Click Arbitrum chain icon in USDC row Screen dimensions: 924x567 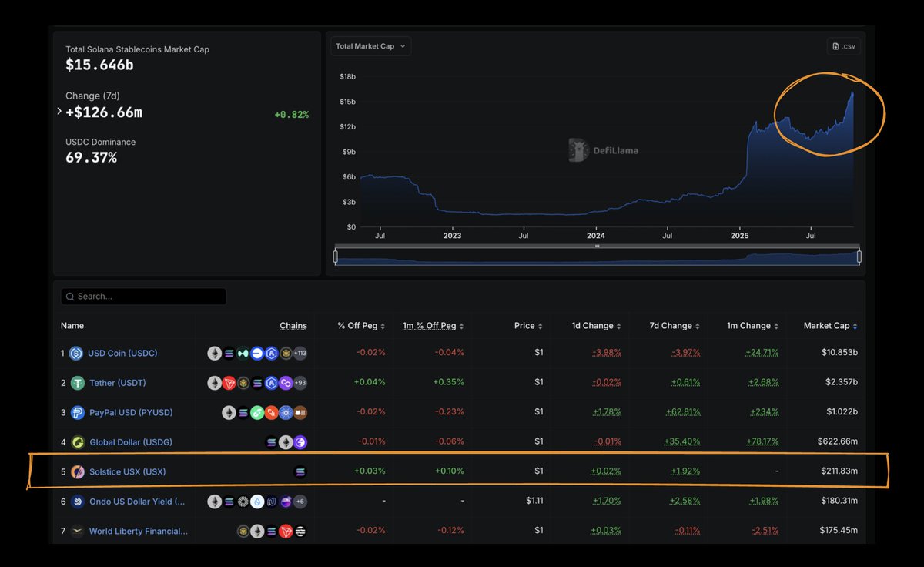click(272, 354)
